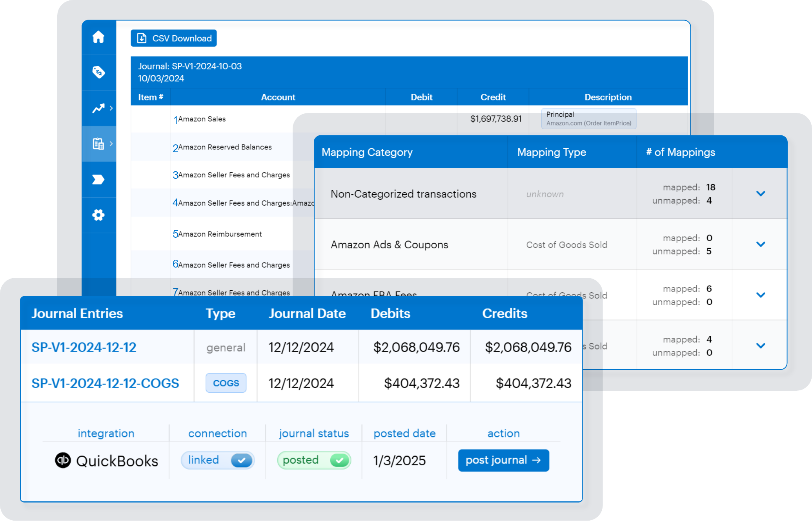Open journal entry SP-V1-2024-12-12
This screenshot has width=812, height=521.
(84, 347)
